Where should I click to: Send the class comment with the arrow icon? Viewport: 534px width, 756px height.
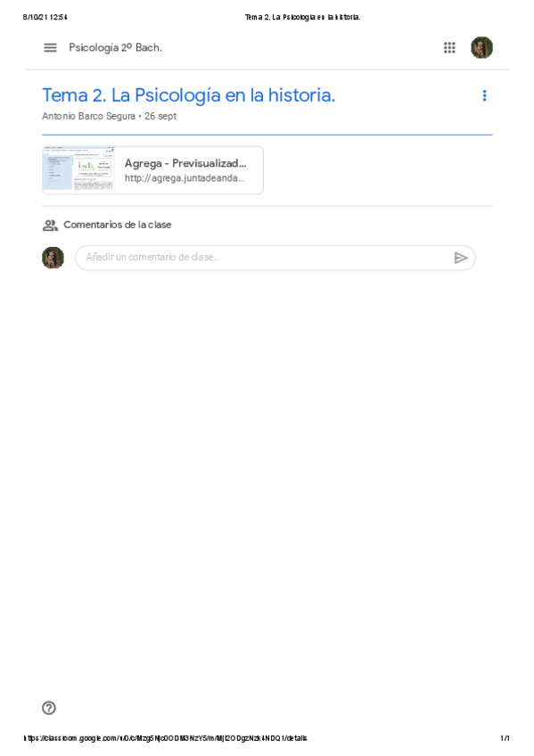(461, 258)
